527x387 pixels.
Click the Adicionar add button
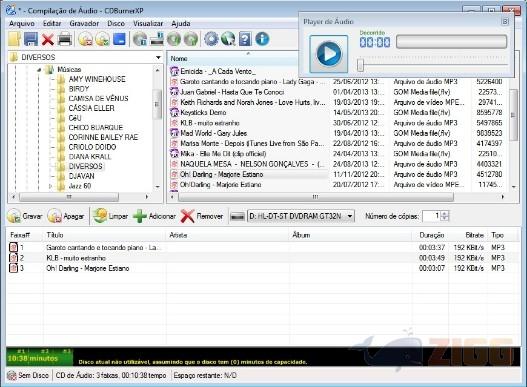point(154,216)
